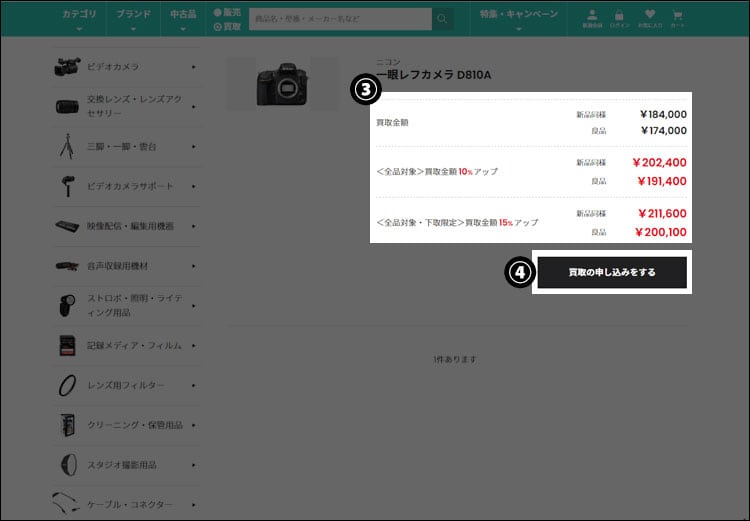Expand the 音声収録用機材 arrow
This screenshot has height=521, width=750.
point(194,266)
